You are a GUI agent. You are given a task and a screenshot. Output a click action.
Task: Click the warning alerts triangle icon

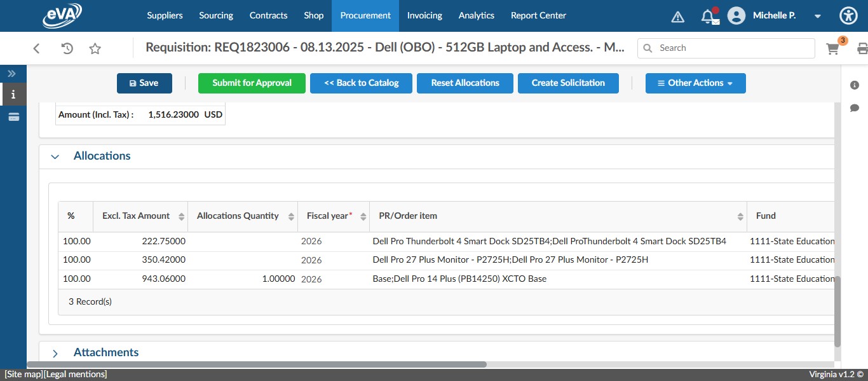[x=677, y=16]
